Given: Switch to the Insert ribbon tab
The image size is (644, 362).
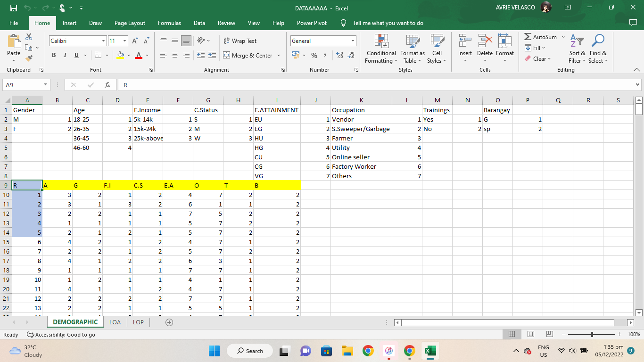Looking at the screenshot, I should pos(69,23).
